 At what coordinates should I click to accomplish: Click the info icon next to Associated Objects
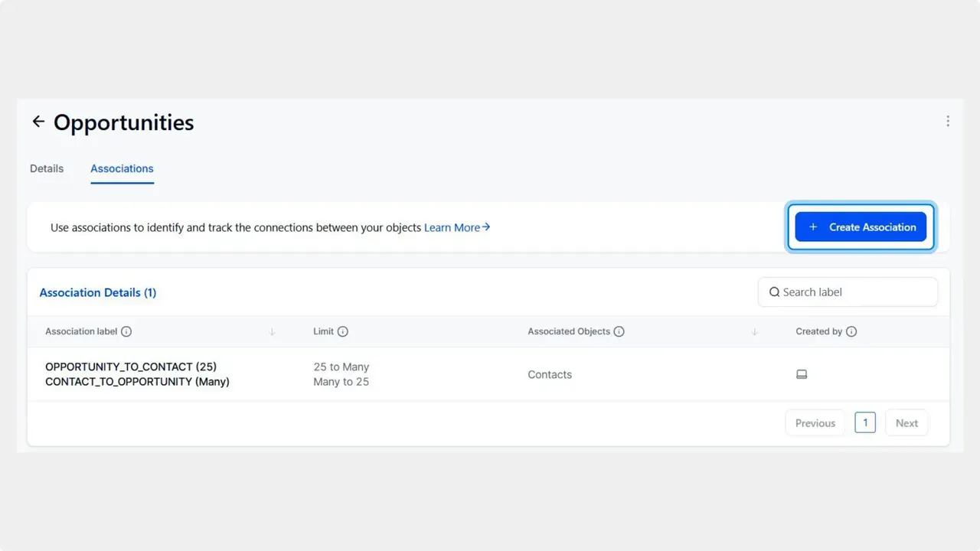(x=619, y=331)
